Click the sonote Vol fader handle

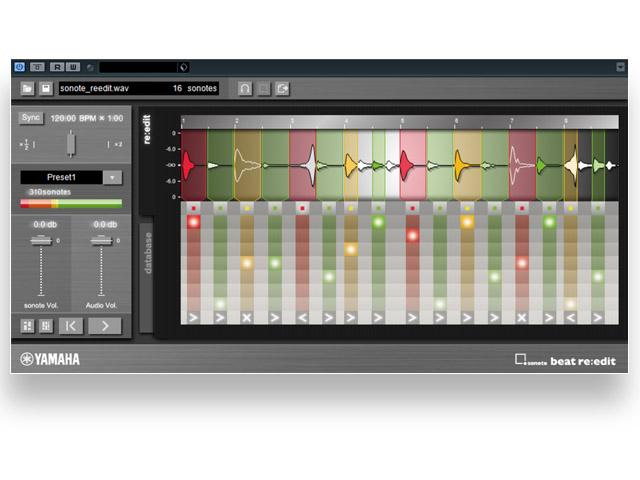point(41,240)
